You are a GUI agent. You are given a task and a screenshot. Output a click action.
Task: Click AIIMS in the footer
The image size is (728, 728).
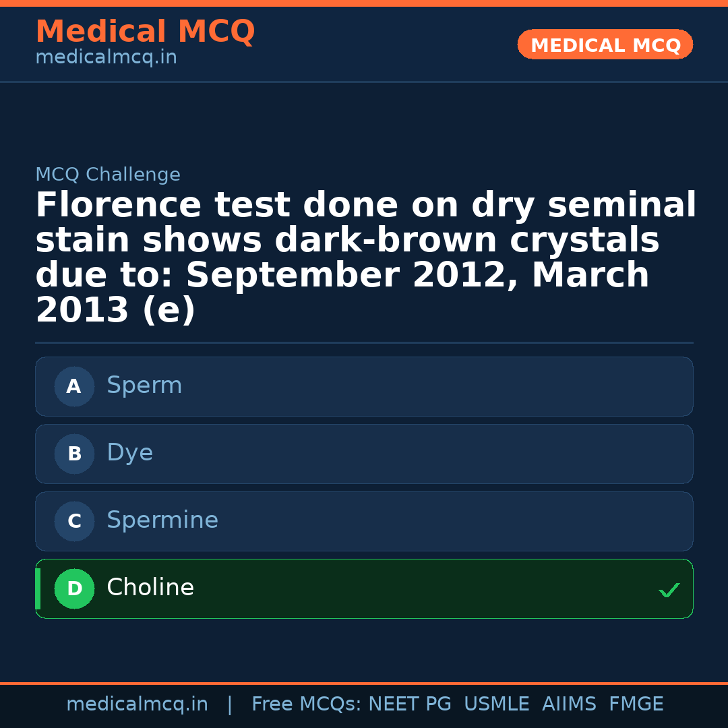click(569, 704)
